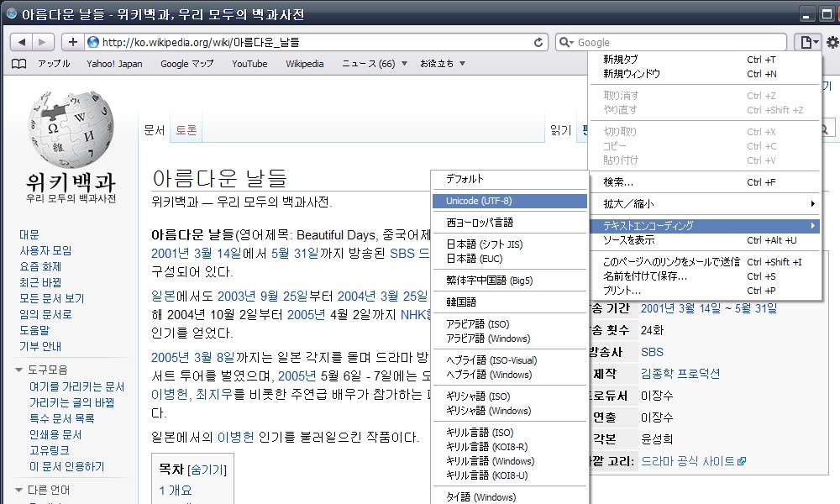840x504 pixels.
Task: Select 西ヨーロッパ言語 encoding
Action: click(510, 223)
